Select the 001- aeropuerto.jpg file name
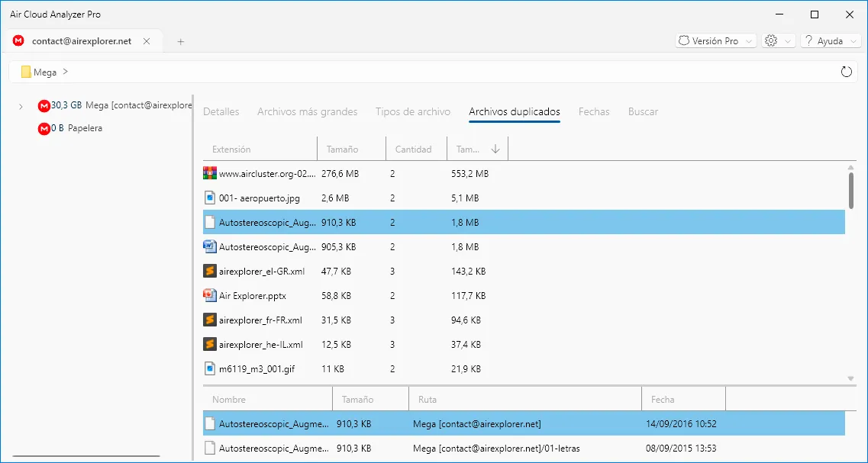The image size is (868, 463). [259, 198]
